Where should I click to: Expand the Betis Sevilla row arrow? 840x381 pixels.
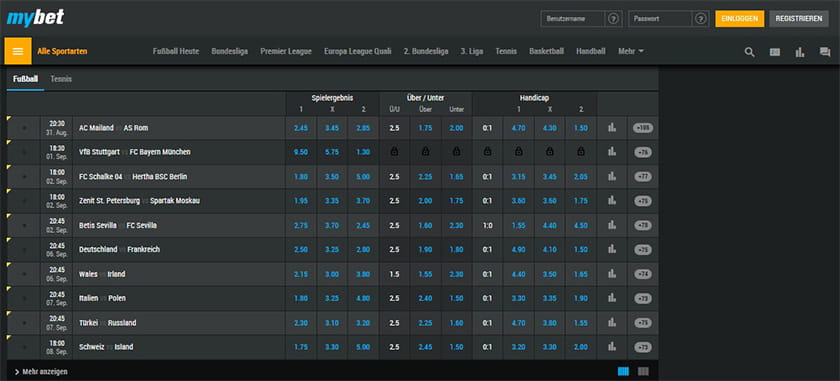pos(24,226)
